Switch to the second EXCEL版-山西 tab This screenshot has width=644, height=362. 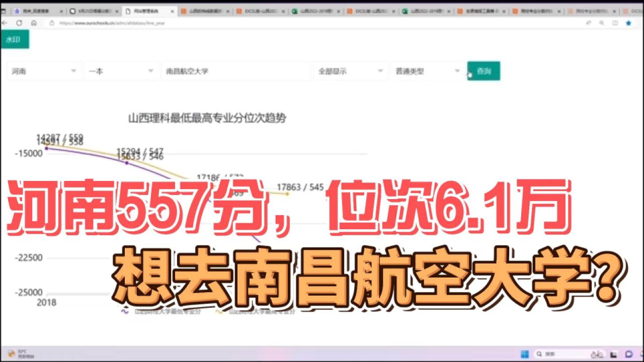[371, 11]
